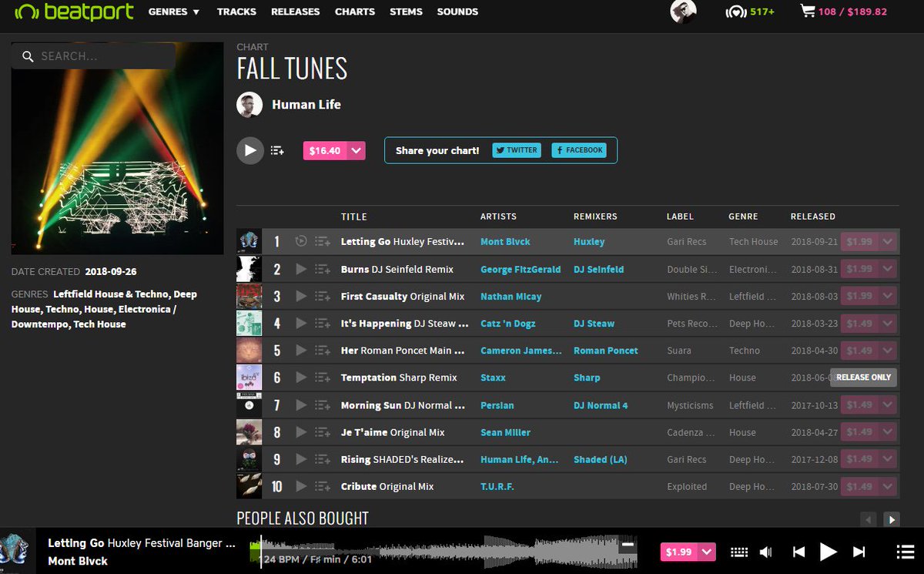Open Mont Blvck artist link in table
The height and width of the screenshot is (574, 924).
(505, 242)
